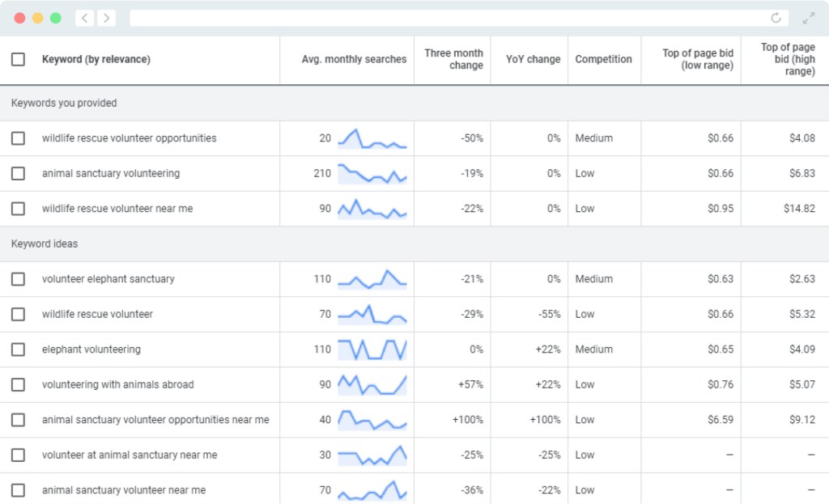Click trend sparkline for elephant volunteering
Screen dimensions: 829x504
372,349
